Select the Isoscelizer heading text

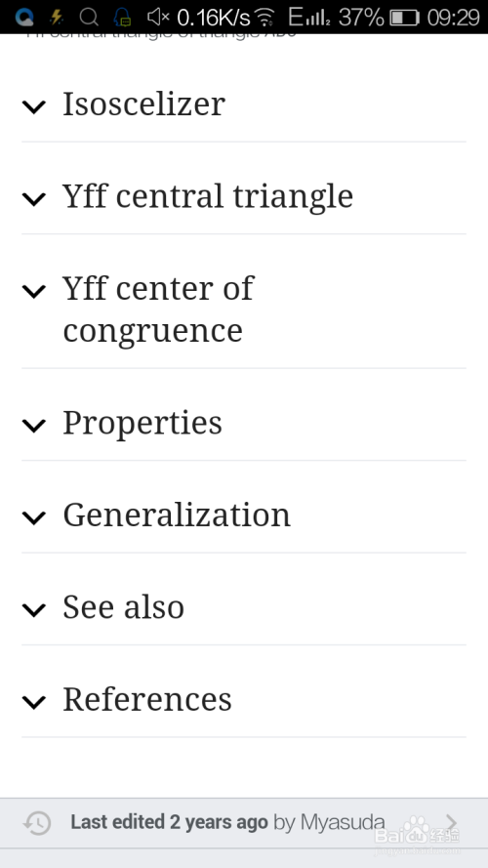[x=143, y=103]
